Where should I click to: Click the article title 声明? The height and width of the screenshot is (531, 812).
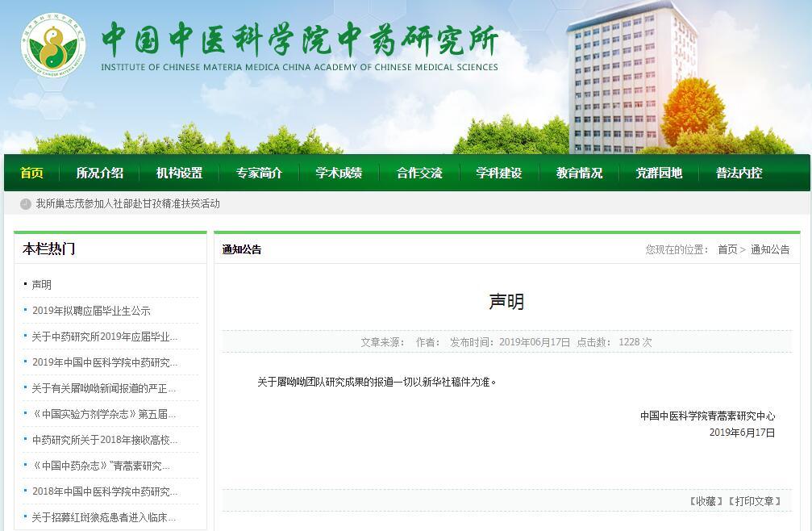(506, 302)
